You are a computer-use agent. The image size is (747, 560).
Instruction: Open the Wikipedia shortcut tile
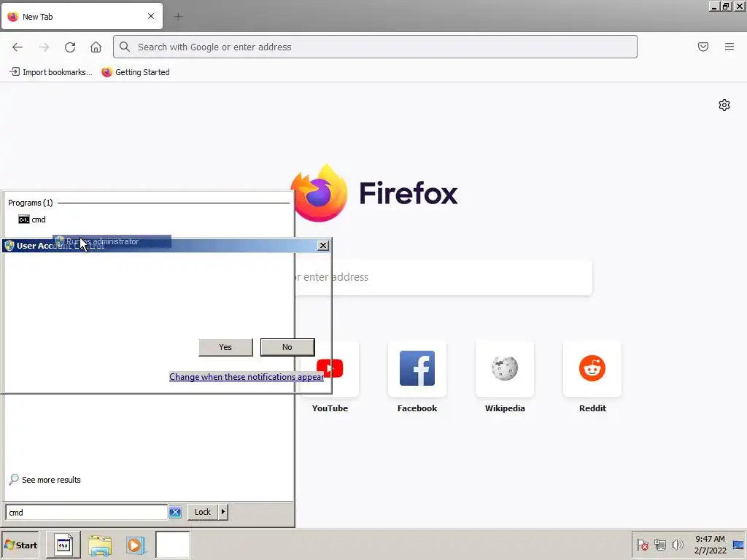(x=505, y=376)
